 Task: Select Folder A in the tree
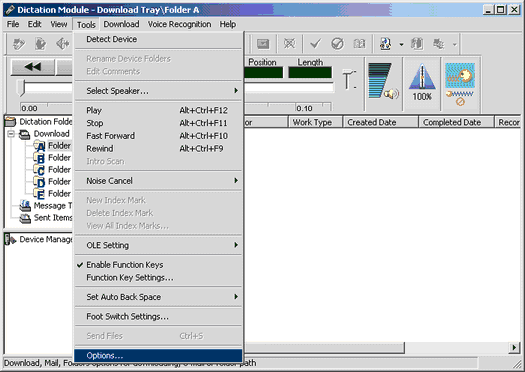(x=53, y=146)
